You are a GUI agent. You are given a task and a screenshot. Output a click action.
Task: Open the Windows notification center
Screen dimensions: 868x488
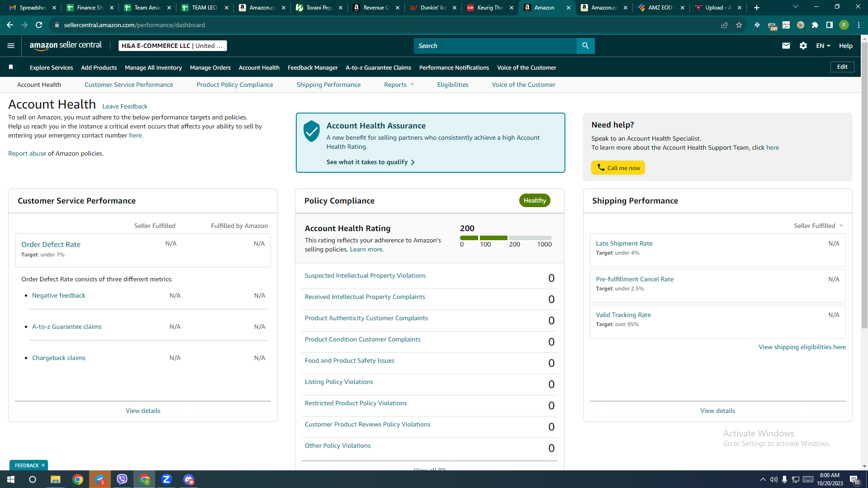point(854,479)
